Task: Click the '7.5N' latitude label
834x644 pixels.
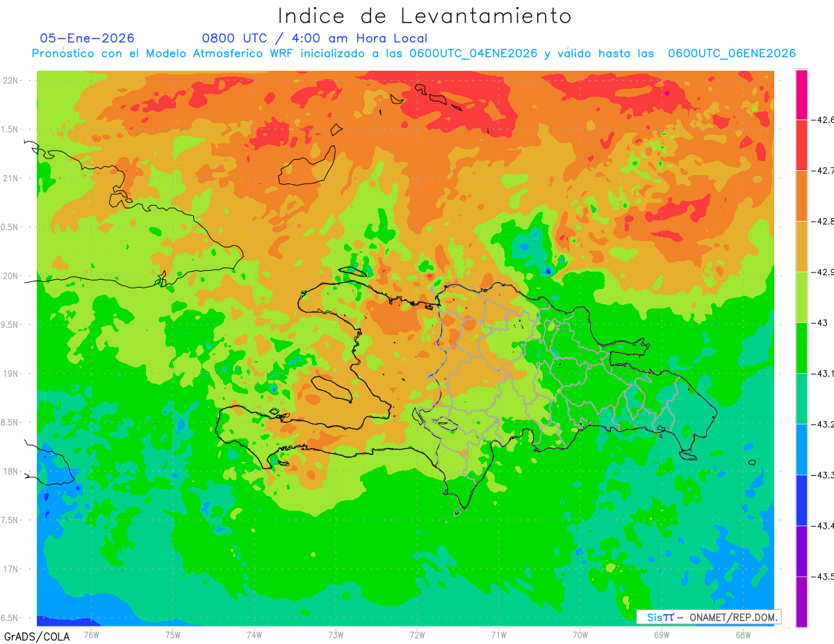Action: [x=10, y=520]
